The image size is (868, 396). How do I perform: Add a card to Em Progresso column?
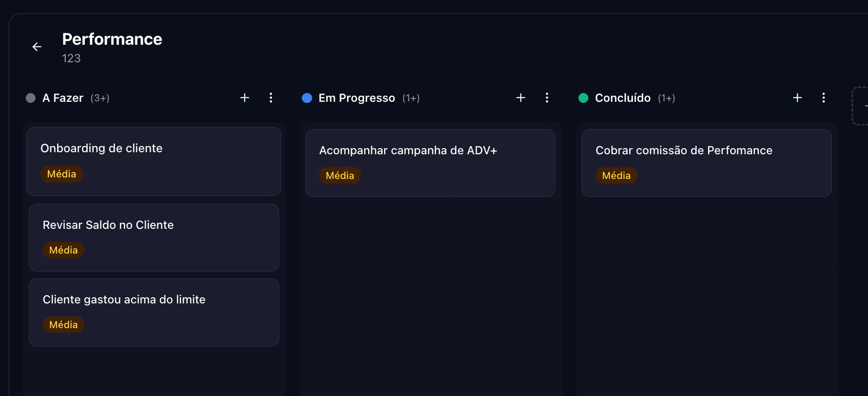click(x=521, y=98)
